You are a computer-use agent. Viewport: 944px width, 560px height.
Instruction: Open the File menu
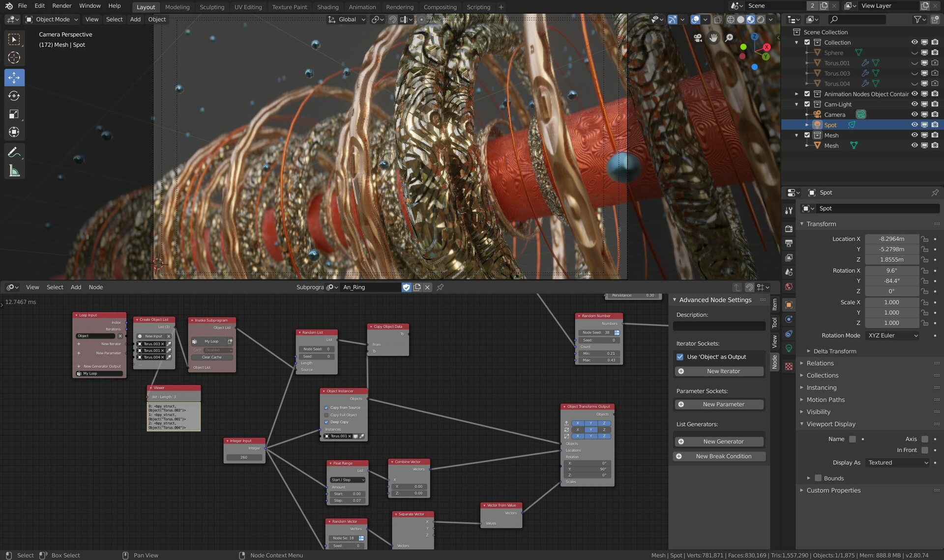point(22,6)
